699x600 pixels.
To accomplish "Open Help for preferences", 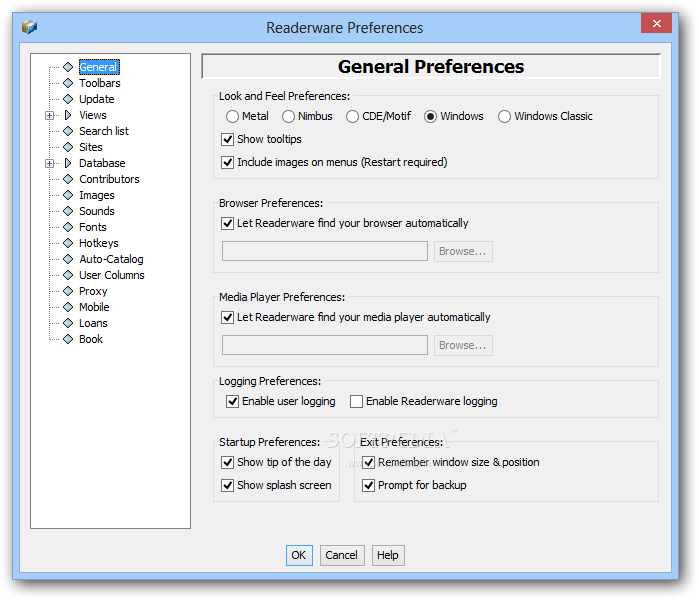I will [x=388, y=555].
